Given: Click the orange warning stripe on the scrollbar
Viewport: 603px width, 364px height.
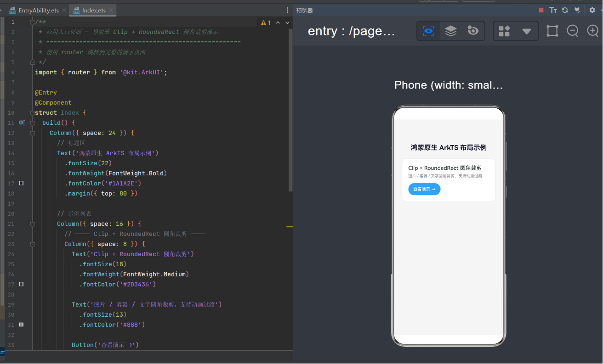Looking at the screenshot, I should click(x=290, y=226).
